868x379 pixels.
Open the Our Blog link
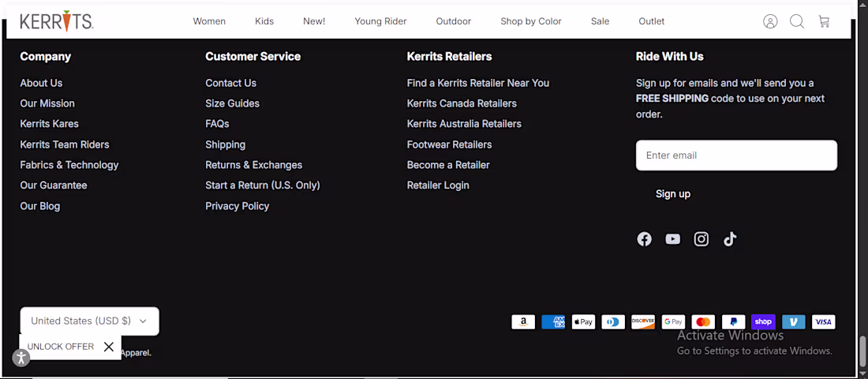point(40,206)
